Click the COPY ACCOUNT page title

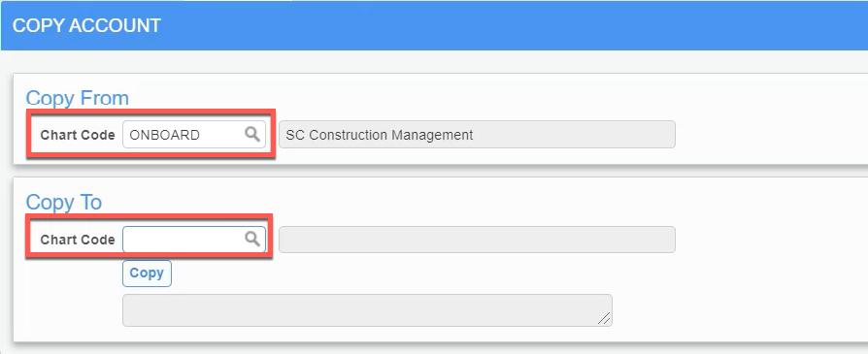86,25
